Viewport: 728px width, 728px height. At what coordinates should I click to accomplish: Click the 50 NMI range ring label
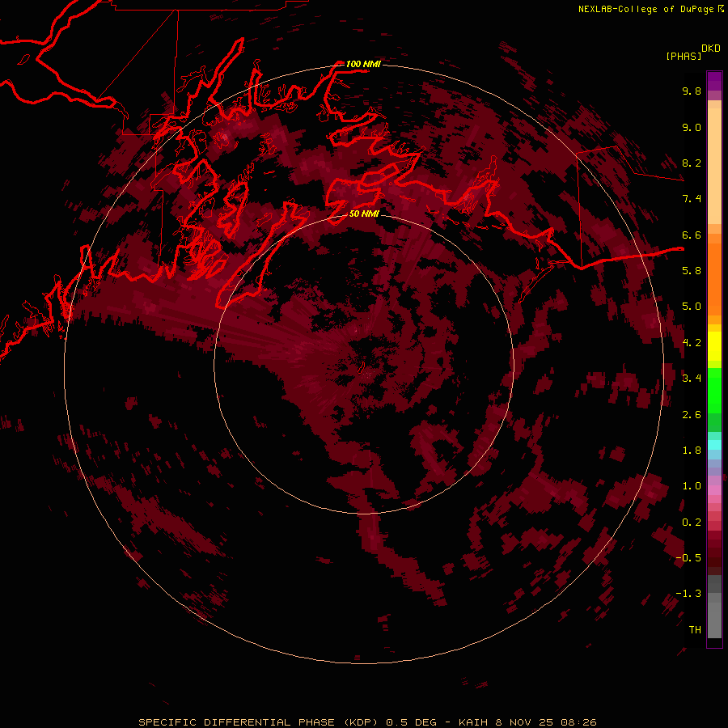coord(364,214)
